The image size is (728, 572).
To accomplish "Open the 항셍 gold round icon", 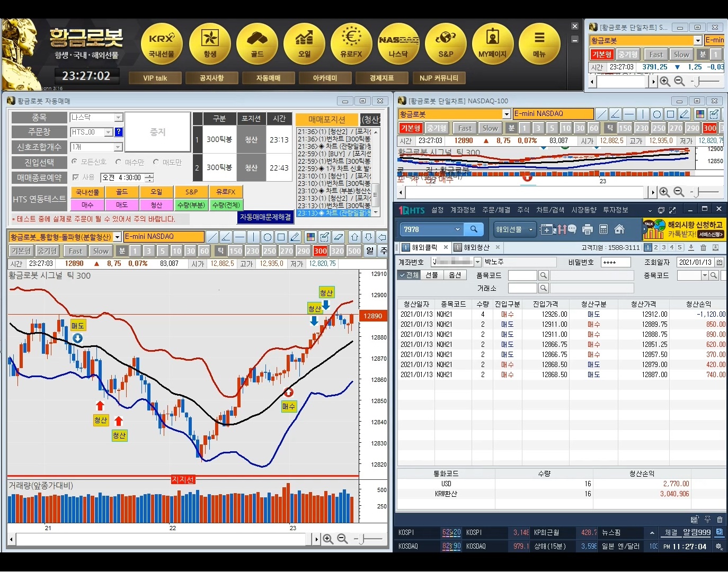I will coord(210,44).
